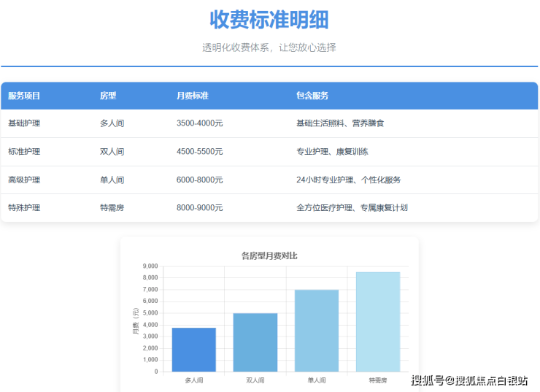The image size is (540, 392).
Task: Click the 收费标准明细 page heading
Action: click(x=269, y=20)
